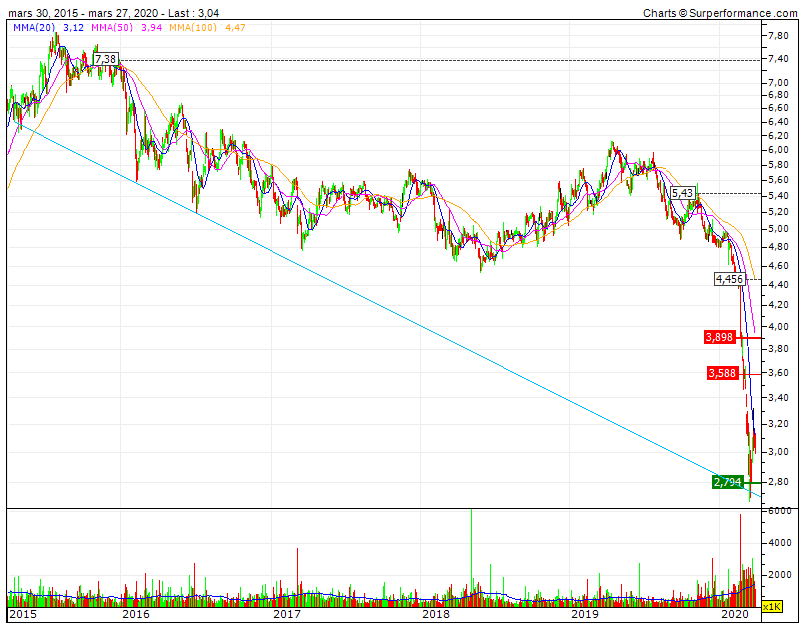Click the 2,80 price axis tick

coord(778,481)
